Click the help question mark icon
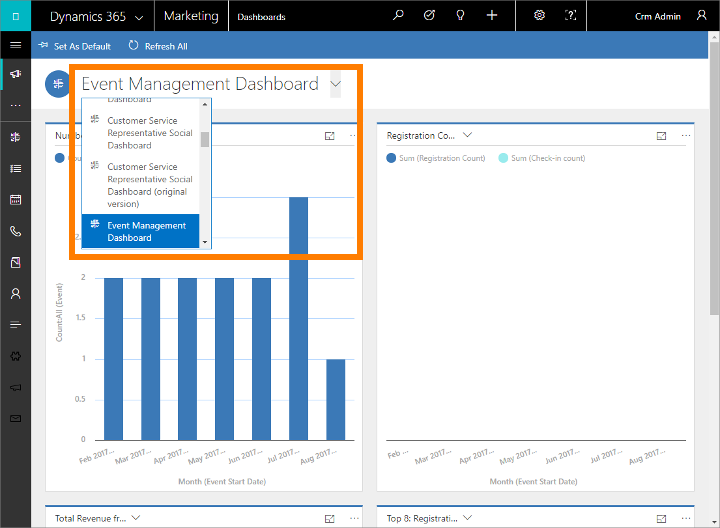 pos(571,16)
